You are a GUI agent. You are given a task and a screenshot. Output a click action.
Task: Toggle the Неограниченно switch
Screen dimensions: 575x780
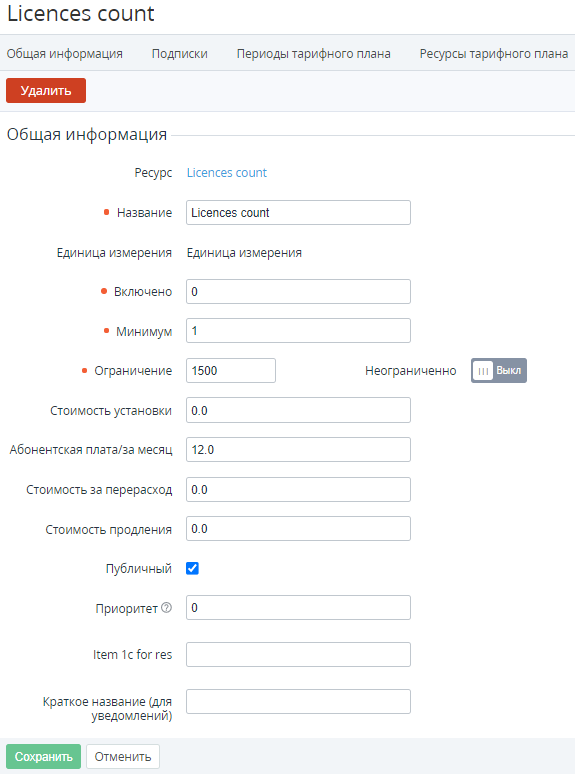coord(498,371)
